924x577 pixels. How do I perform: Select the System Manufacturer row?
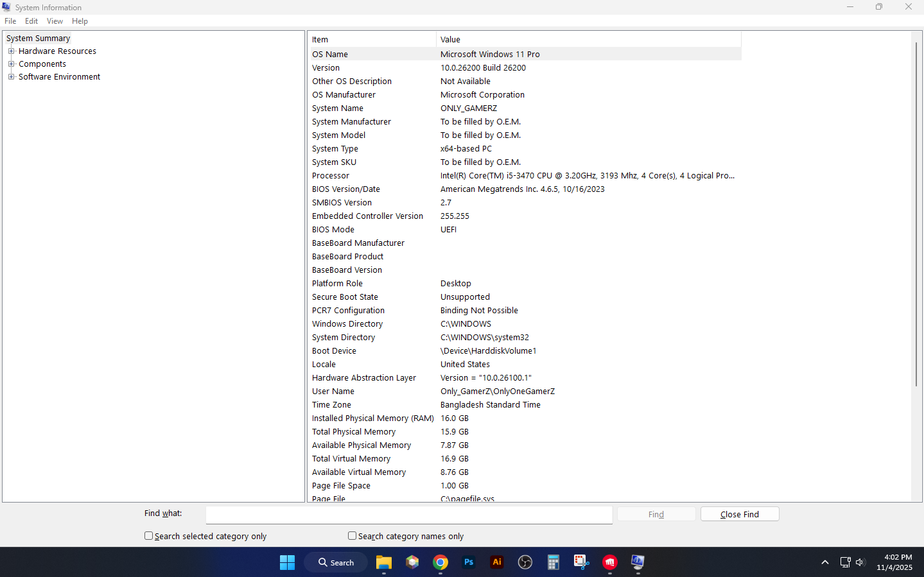click(525, 122)
